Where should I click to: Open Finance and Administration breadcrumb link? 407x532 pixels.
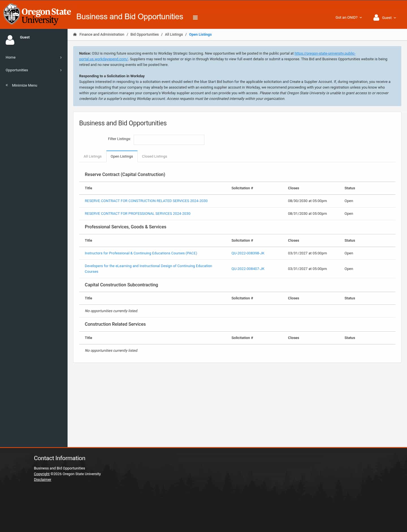click(x=102, y=35)
